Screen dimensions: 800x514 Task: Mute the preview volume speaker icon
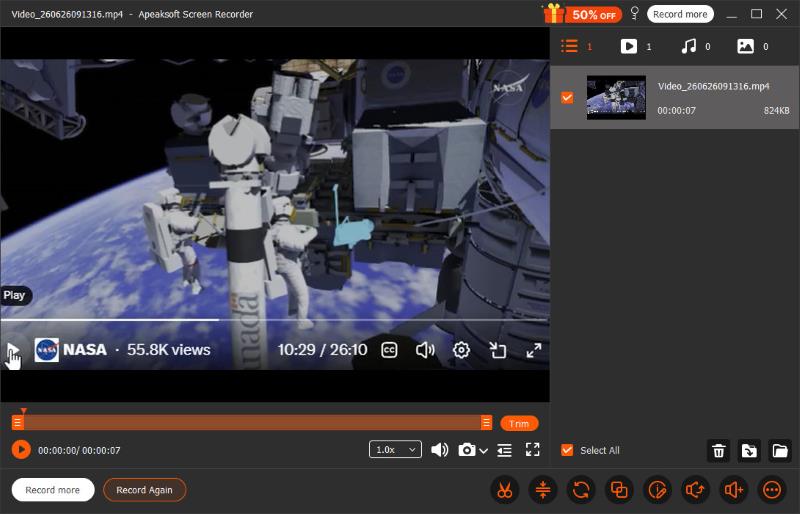click(439, 450)
